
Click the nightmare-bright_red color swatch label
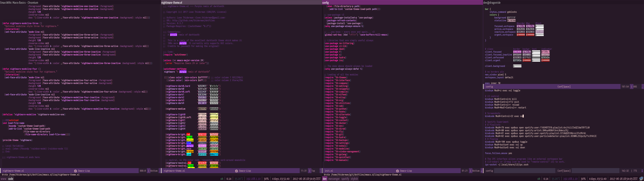pos(188,135)
